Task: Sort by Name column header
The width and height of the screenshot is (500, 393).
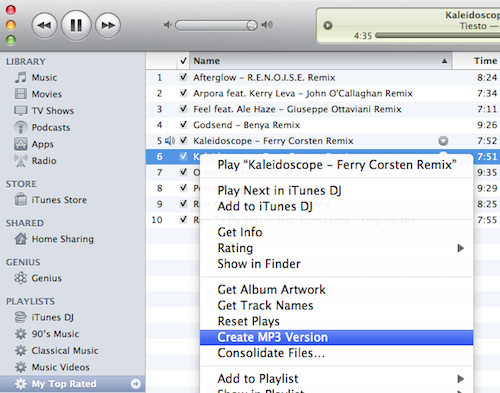Action: (321, 61)
